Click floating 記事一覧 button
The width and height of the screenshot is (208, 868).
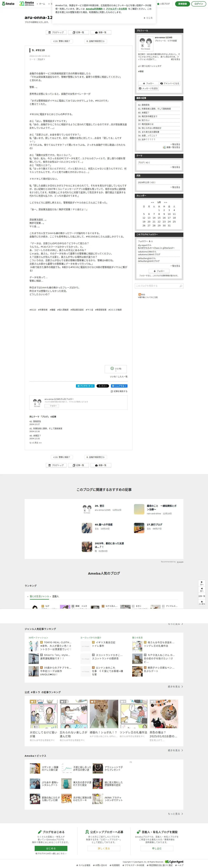202,596
